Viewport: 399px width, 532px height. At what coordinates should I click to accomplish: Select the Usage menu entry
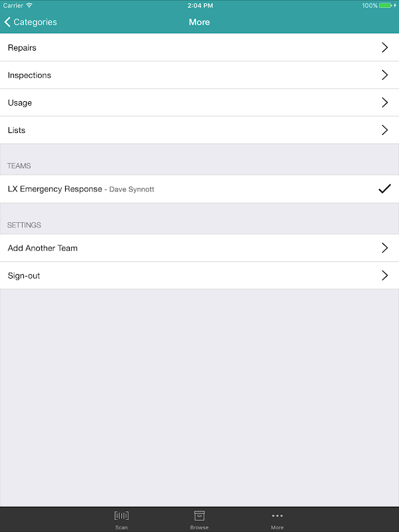coord(20,102)
